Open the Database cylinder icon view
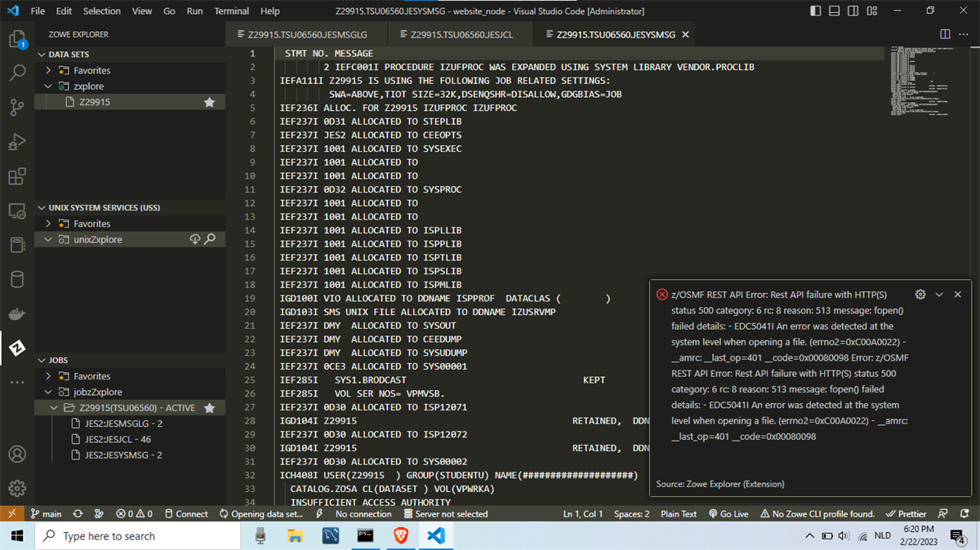The image size is (980, 550). [x=17, y=279]
